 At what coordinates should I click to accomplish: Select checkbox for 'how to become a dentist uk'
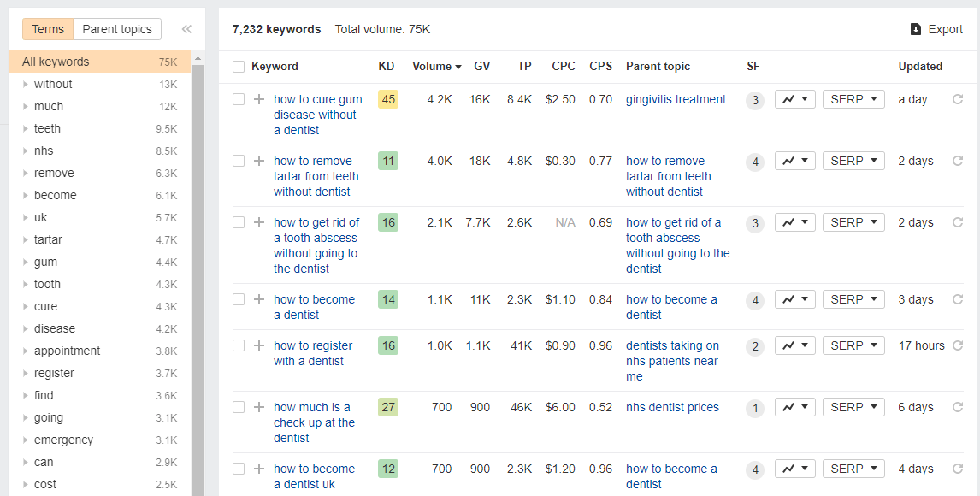coord(238,469)
